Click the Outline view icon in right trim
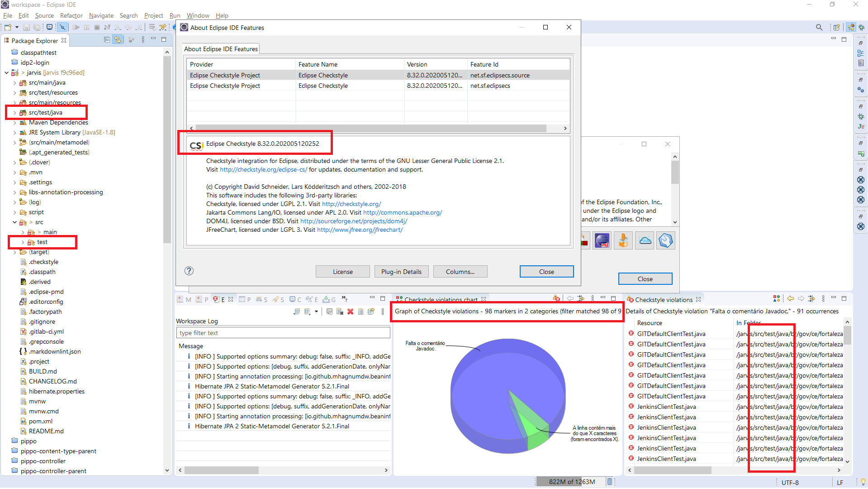This screenshot has height=489, width=868. (861, 53)
